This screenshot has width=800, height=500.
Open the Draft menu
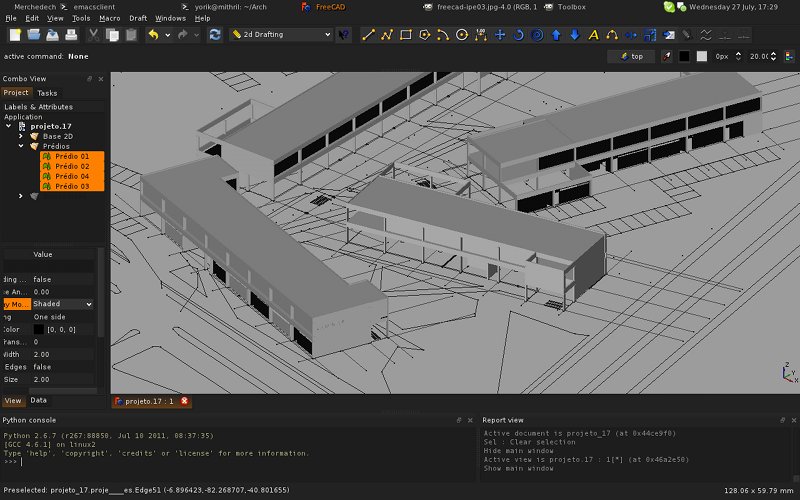[x=138, y=18]
